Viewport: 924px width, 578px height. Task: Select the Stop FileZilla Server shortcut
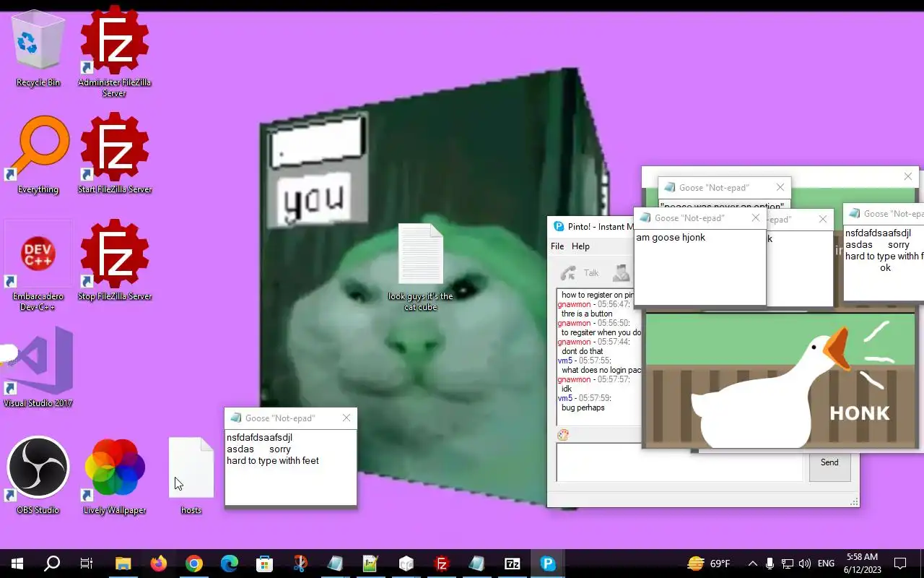pyautogui.click(x=115, y=260)
